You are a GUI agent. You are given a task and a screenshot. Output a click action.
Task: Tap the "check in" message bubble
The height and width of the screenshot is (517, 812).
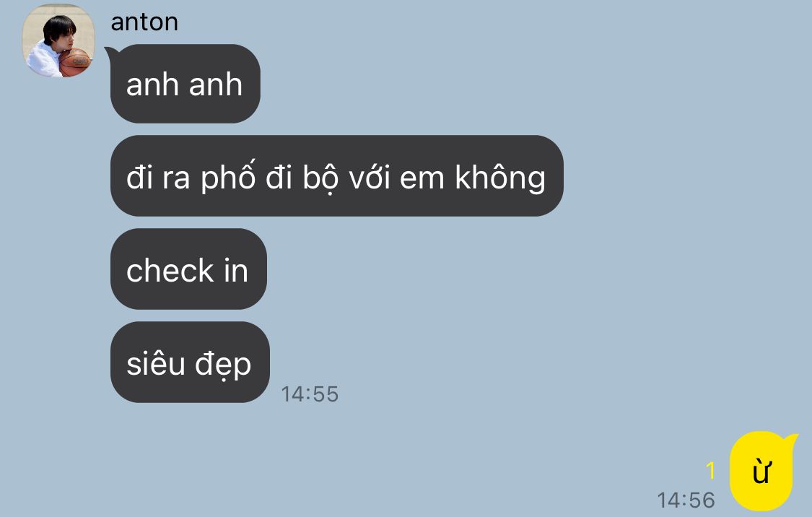[x=188, y=269]
